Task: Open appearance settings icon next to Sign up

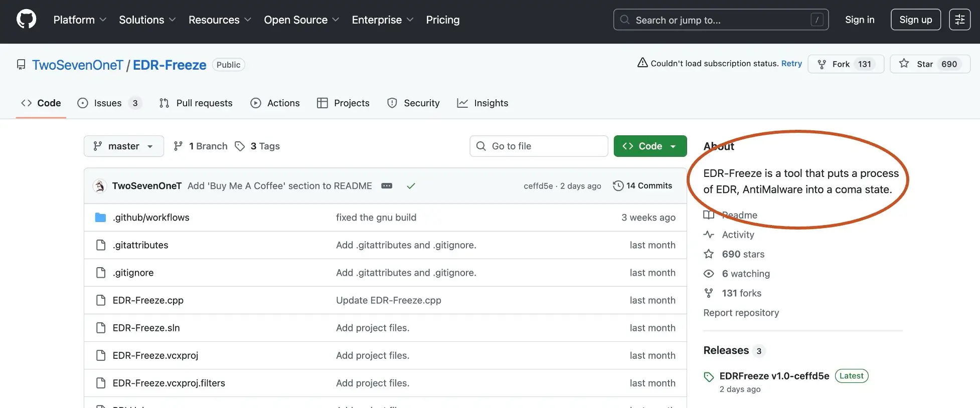Action: point(959,20)
